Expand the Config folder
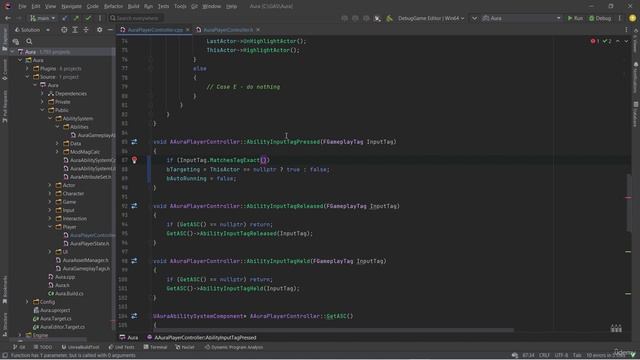Image resolution: width=640 pixels, height=360 pixels. (x=28, y=302)
